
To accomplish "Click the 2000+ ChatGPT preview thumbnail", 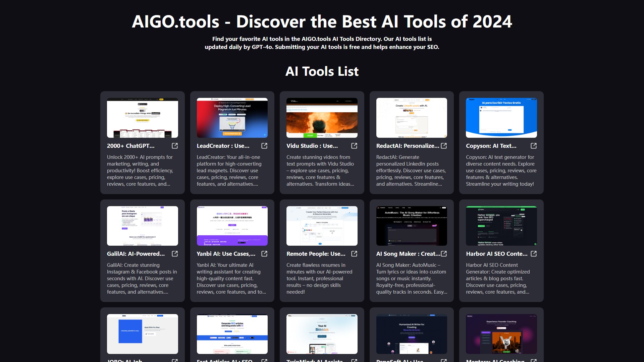I will pos(143,118).
